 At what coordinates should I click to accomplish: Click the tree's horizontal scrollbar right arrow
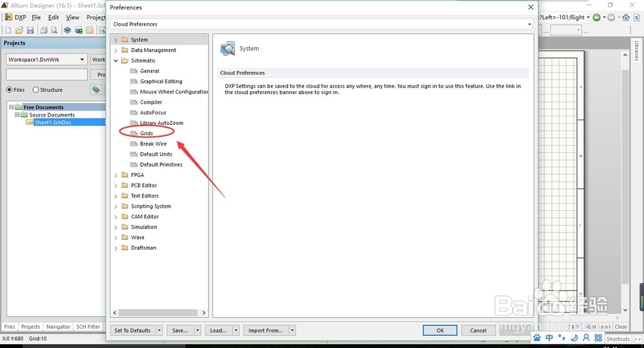(x=204, y=313)
